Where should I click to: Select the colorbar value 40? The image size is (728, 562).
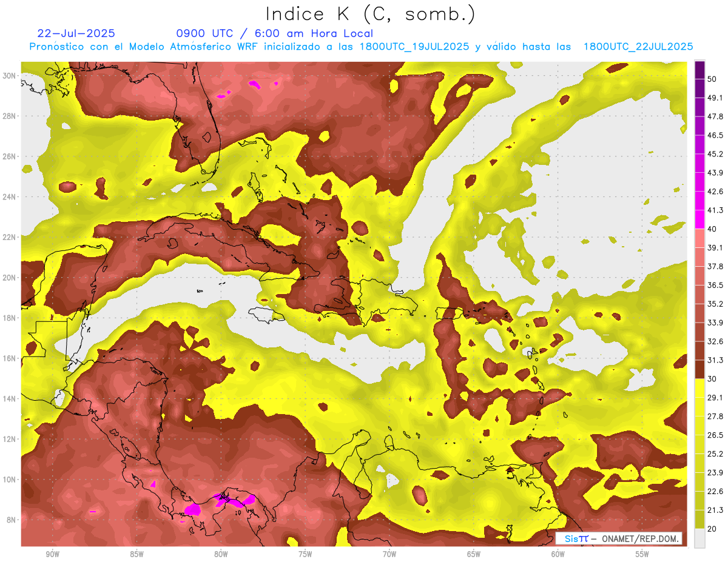tap(712, 229)
